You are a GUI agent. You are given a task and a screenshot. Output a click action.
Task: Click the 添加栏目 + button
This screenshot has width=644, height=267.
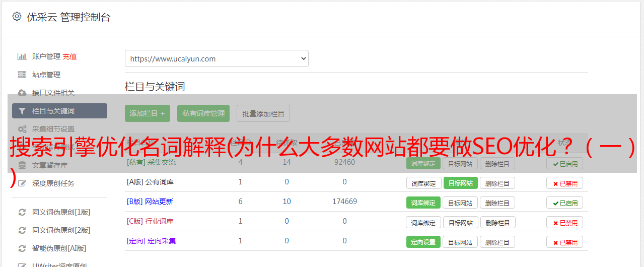[x=148, y=113]
